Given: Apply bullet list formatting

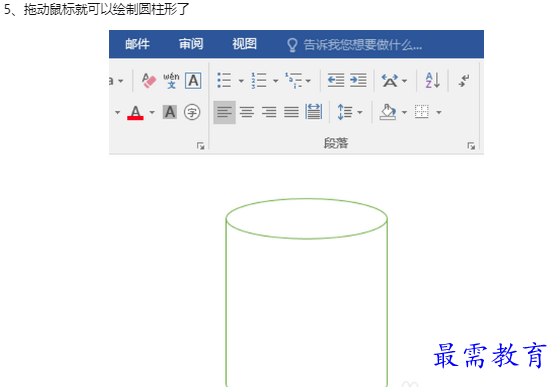Looking at the screenshot, I should coord(224,80).
